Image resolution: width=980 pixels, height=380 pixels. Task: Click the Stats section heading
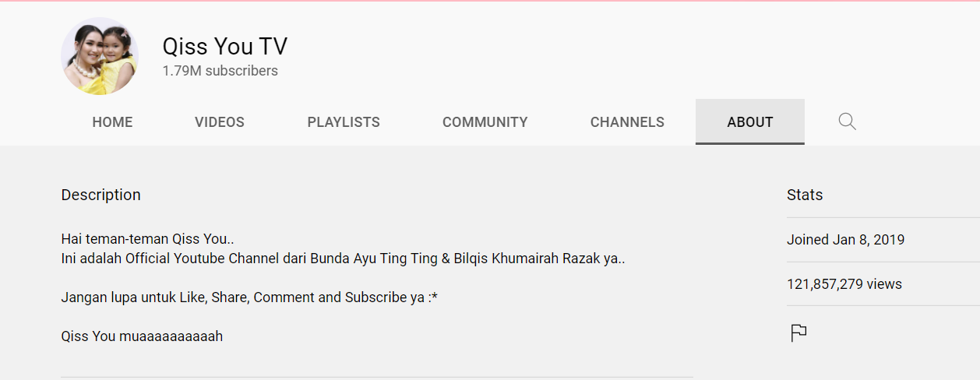[805, 195]
